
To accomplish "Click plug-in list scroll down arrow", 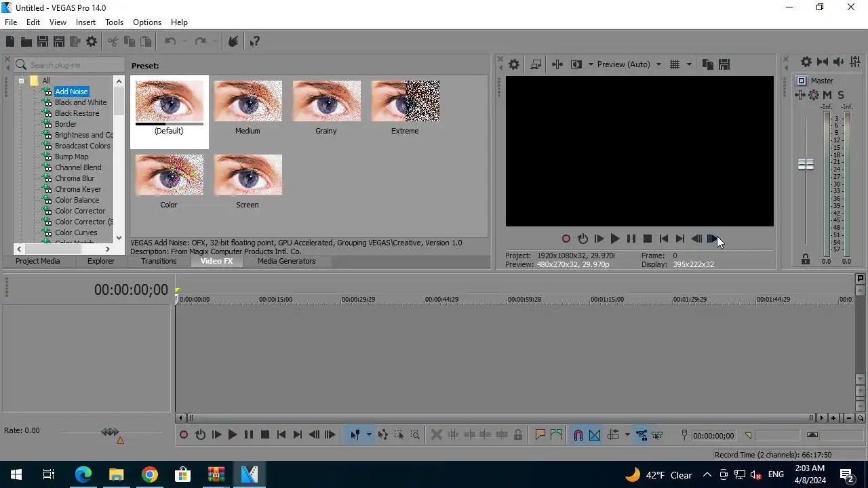I will tap(119, 238).
